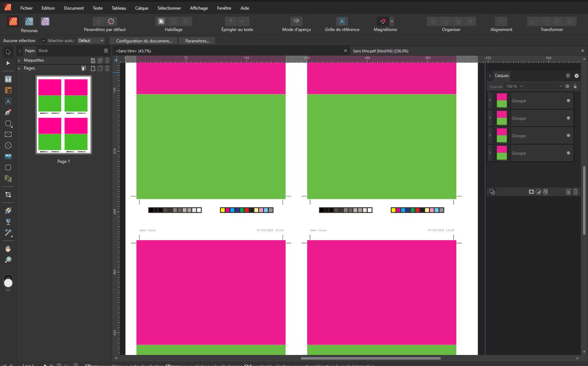
Task: Switch to the Designer persona
Action: 29,21
